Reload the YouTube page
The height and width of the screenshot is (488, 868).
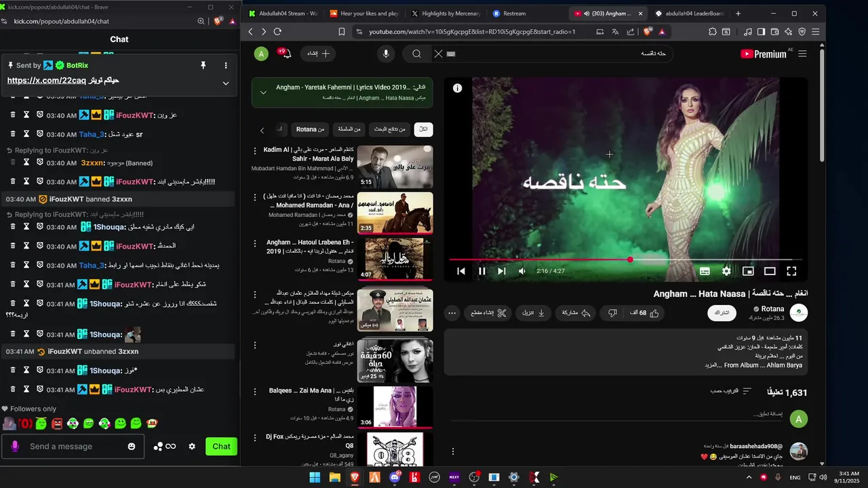(x=277, y=32)
